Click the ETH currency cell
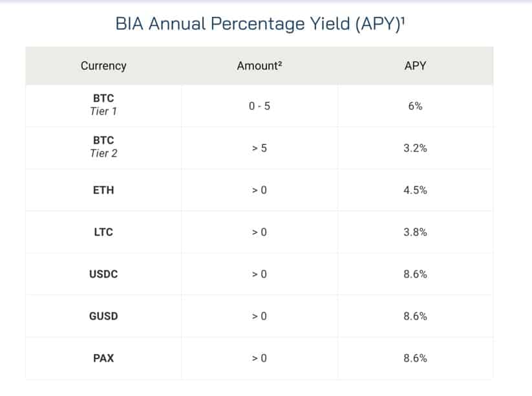The height and width of the screenshot is (396, 532). 103,190
